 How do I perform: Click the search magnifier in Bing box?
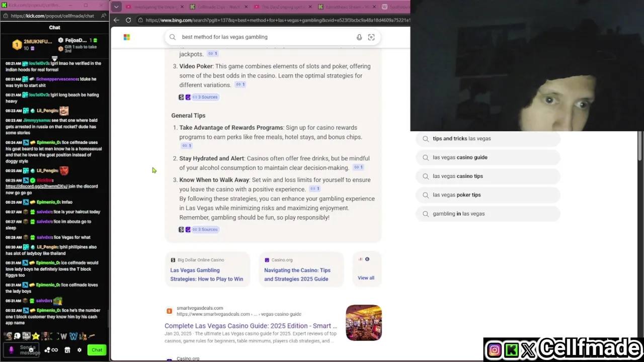[173, 37]
